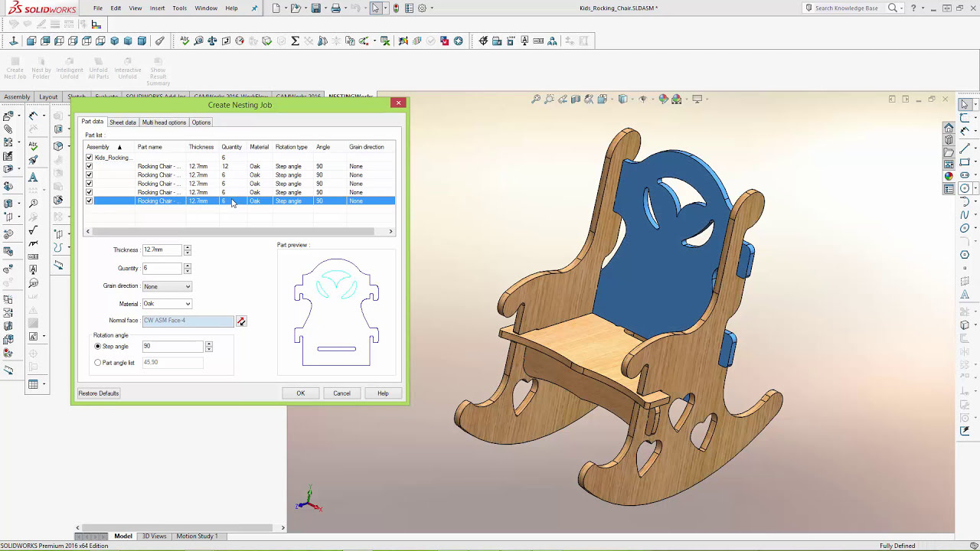Click the colored axes icon in top-left toolbar

point(96,25)
